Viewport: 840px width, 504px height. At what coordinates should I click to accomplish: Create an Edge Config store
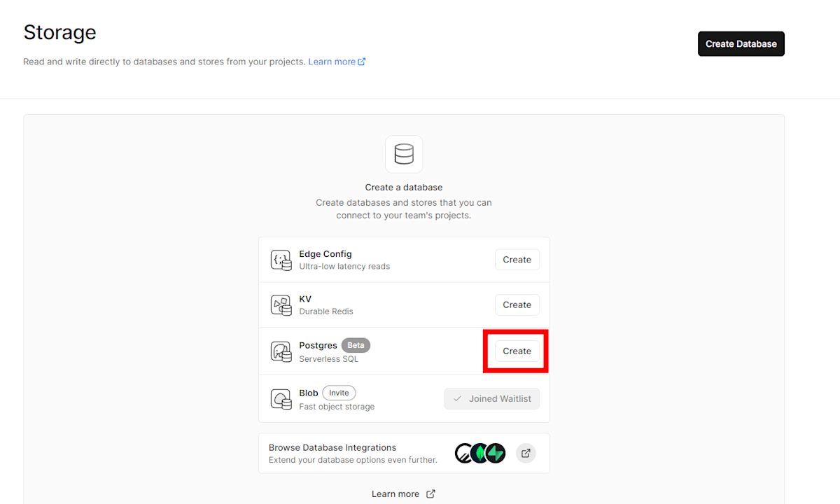click(x=517, y=260)
